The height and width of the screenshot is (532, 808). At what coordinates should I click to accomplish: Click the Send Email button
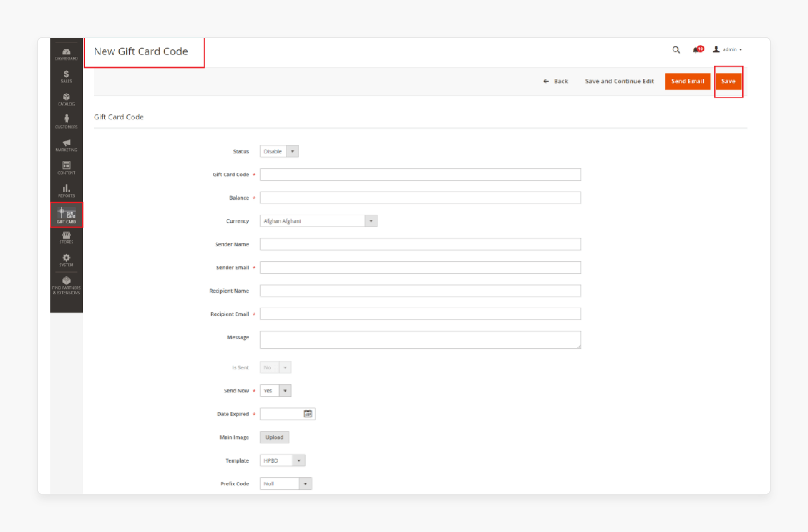click(x=688, y=81)
